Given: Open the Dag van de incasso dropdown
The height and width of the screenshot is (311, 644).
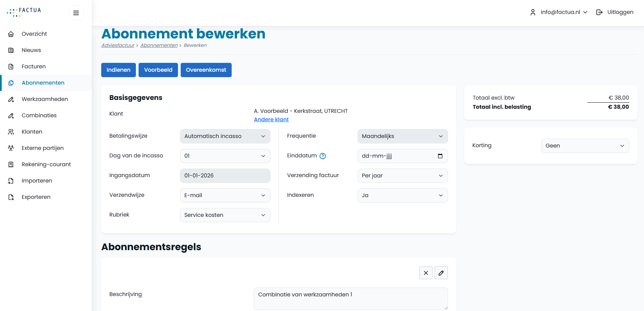Looking at the screenshot, I should pos(225,156).
